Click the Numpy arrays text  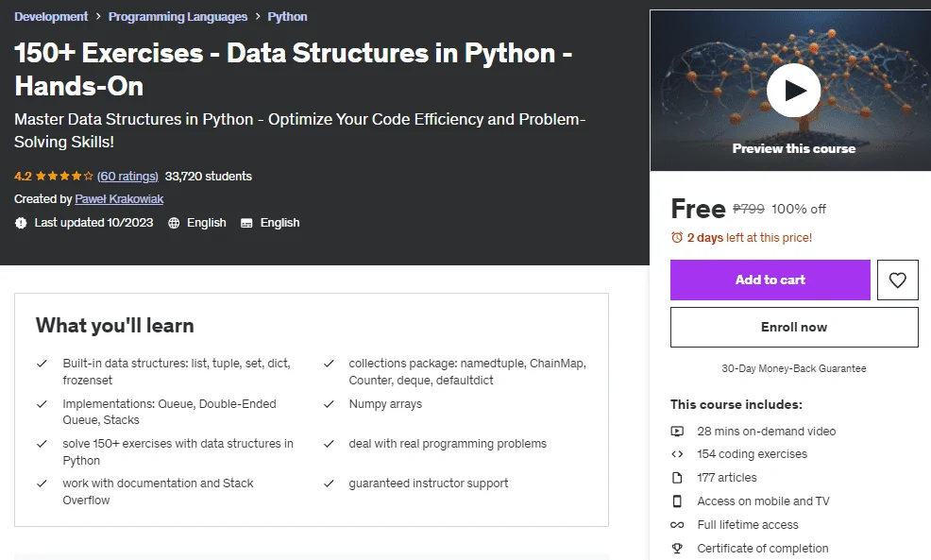385,404
